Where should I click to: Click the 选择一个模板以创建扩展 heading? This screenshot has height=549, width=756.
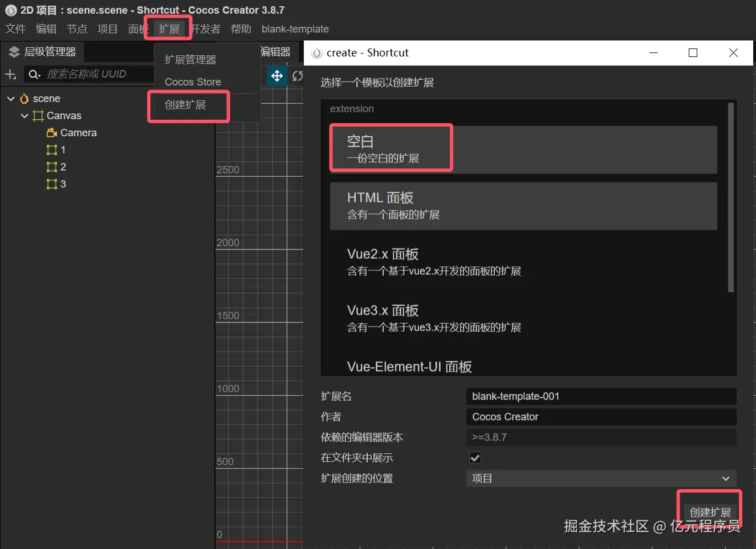[377, 83]
